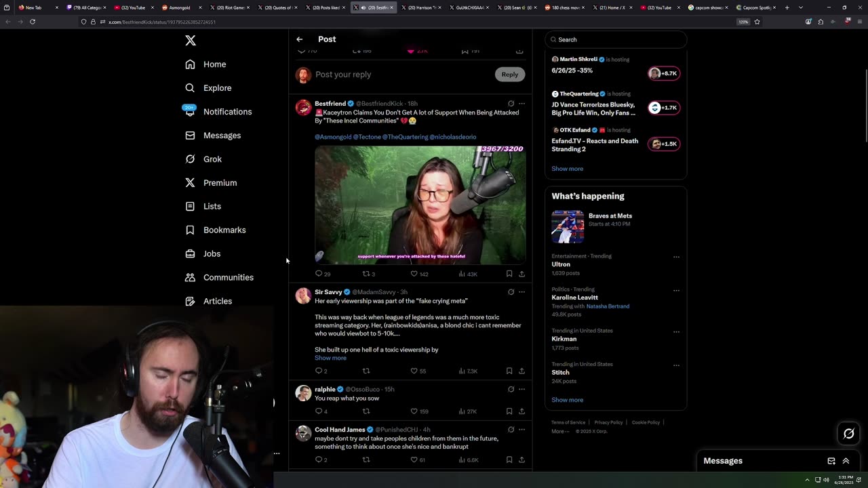
Task: Open Bestfriend's profile avatar
Action: coord(303,108)
